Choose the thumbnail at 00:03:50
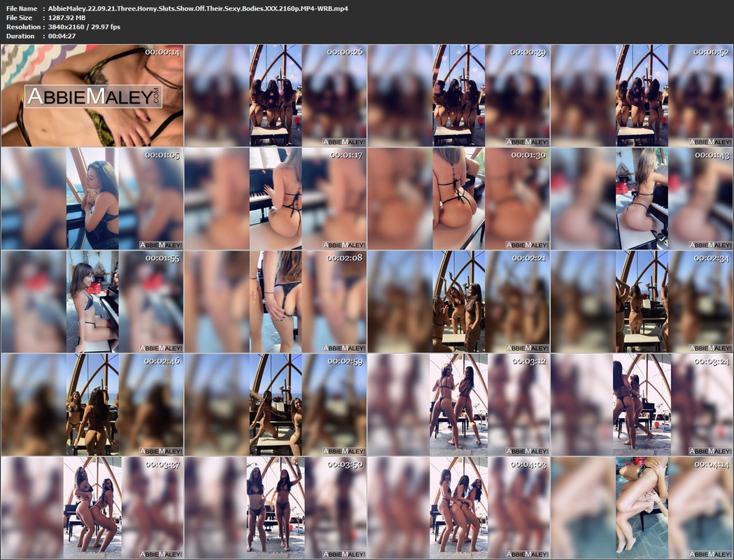Image resolution: width=734 pixels, height=560 pixels. tap(275, 507)
